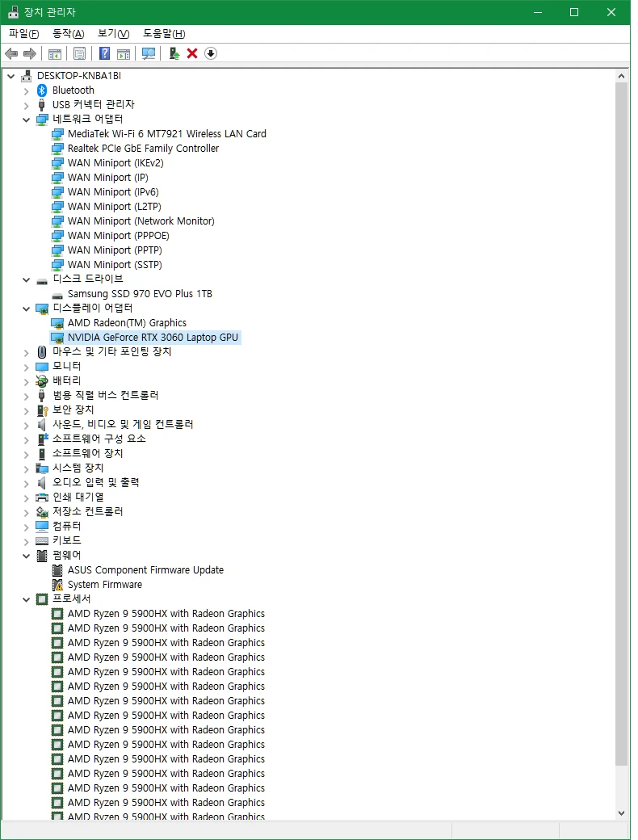This screenshot has height=840, width=638.
Task: Click the Update driver icon with green arrow
Action: coord(174,53)
